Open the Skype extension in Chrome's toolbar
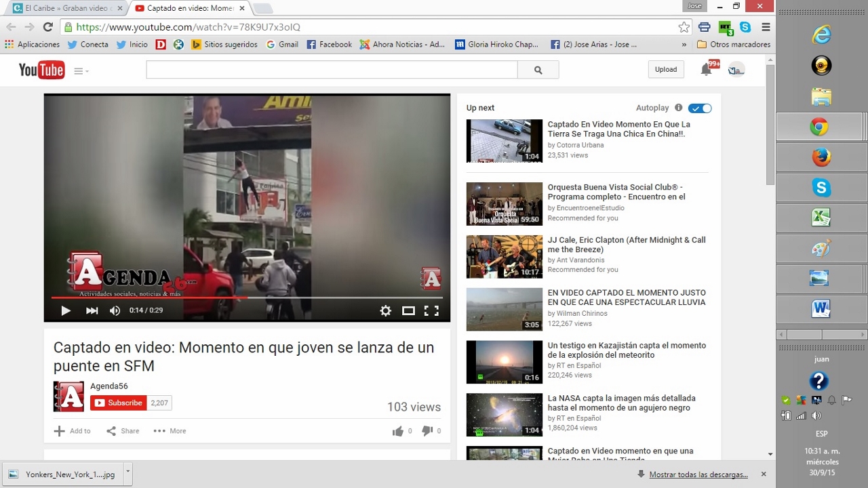 pos(745,27)
